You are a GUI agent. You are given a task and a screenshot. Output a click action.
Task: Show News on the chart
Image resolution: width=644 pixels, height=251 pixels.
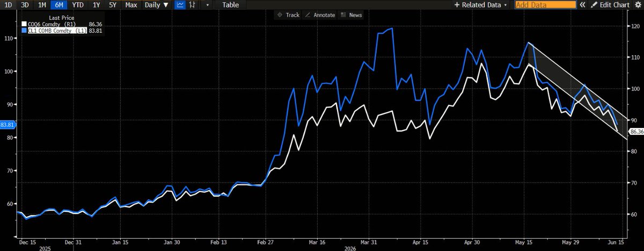pyautogui.click(x=351, y=15)
